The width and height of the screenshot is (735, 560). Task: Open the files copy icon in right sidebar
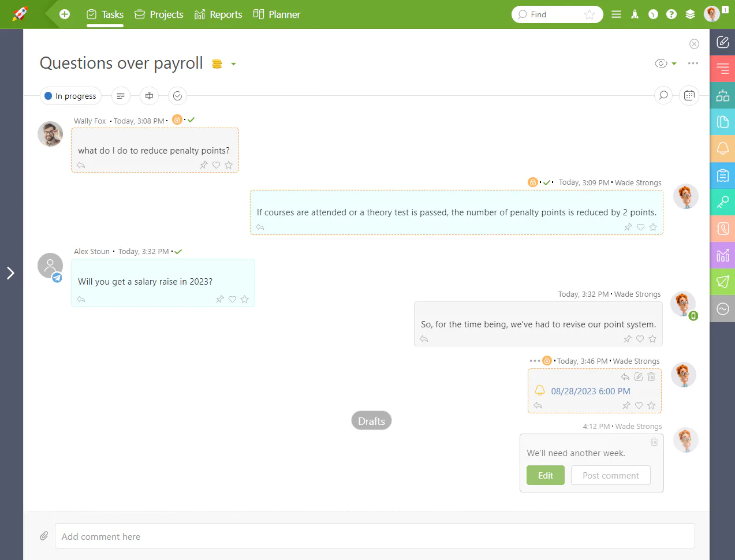[x=722, y=122]
